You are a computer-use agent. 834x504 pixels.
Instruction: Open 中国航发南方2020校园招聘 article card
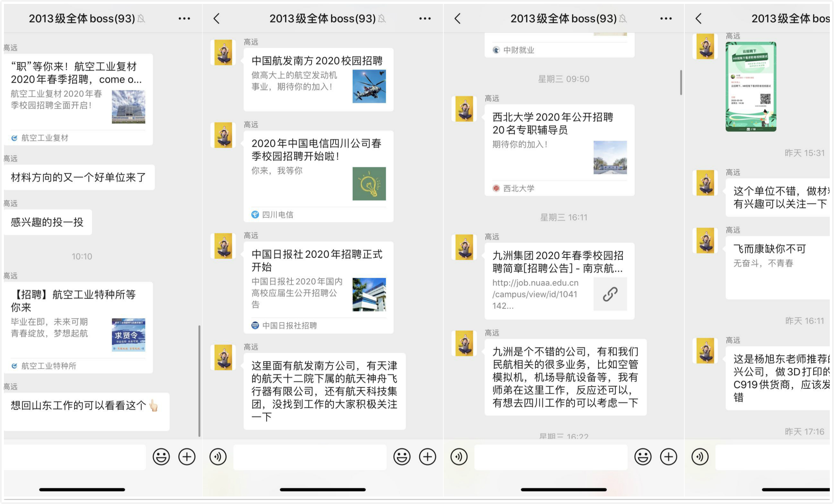tap(318, 80)
